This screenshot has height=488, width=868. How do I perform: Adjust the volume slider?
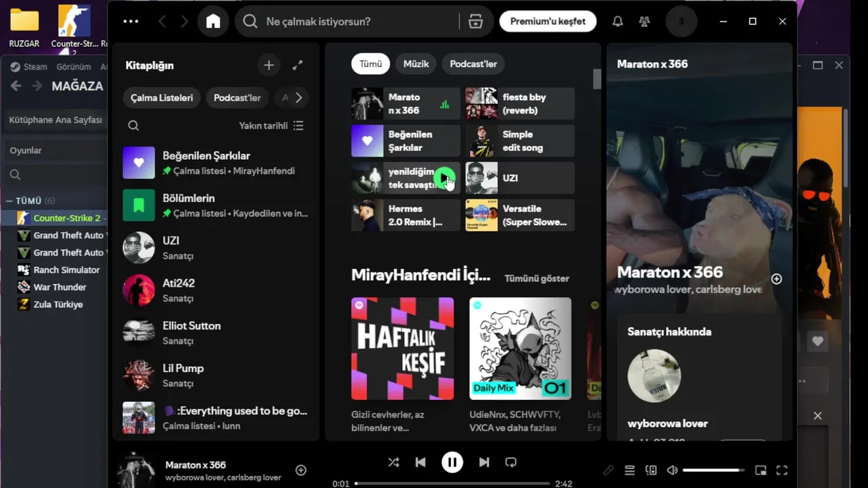[x=713, y=470]
